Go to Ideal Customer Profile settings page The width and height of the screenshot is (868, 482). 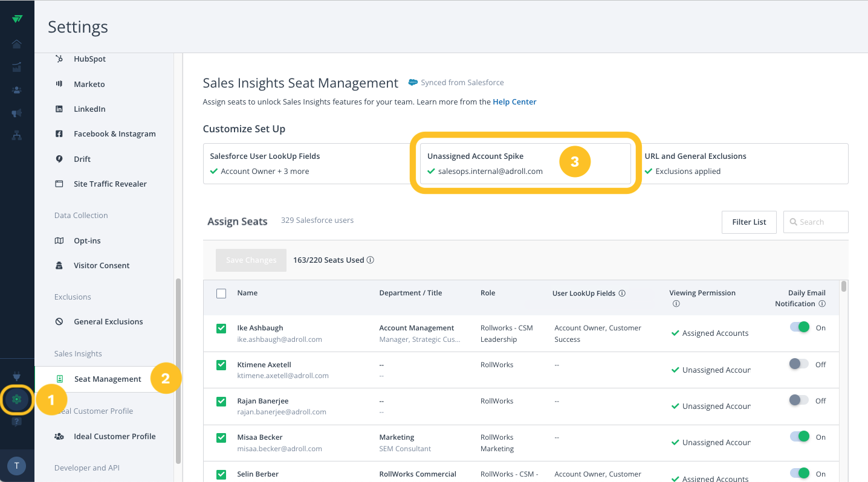click(x=114, y=436)
